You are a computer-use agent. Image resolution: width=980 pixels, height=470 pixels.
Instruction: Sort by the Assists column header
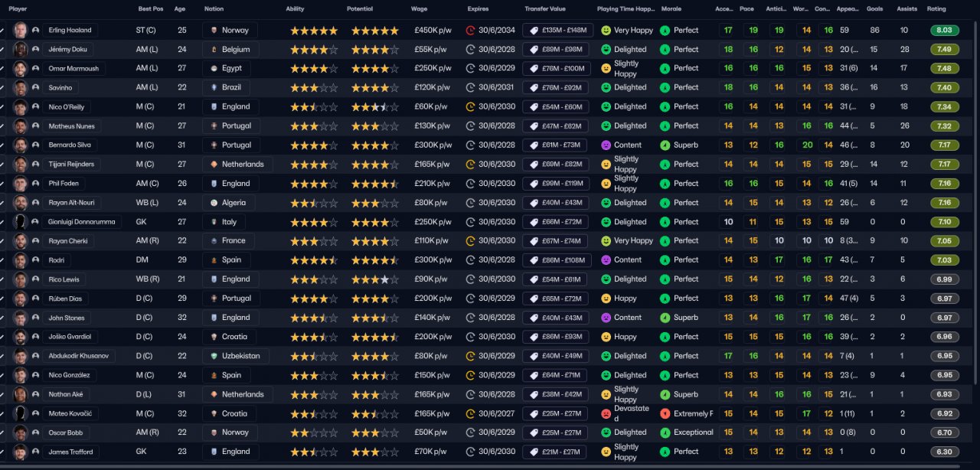click(908, 9)
